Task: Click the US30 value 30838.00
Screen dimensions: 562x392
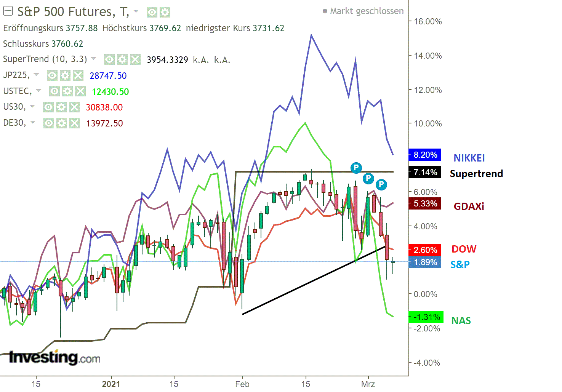Action: pyautogui.click(x=104, y=107)
